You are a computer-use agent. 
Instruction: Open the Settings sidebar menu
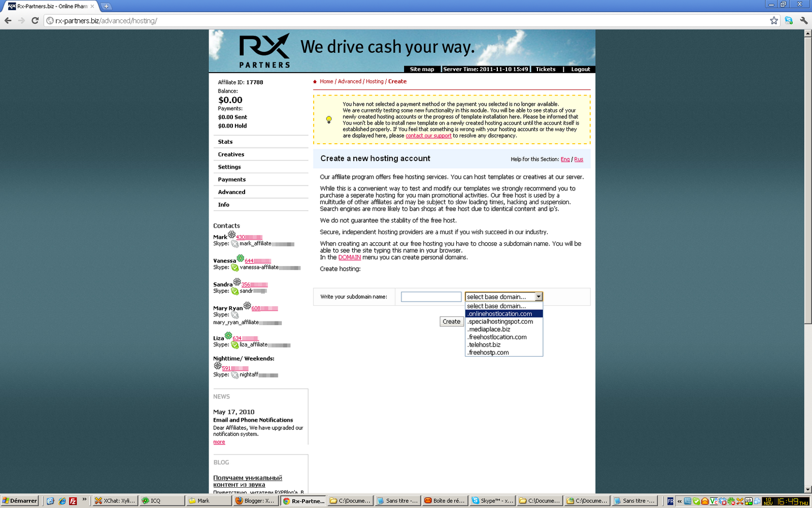coord(229,167)
